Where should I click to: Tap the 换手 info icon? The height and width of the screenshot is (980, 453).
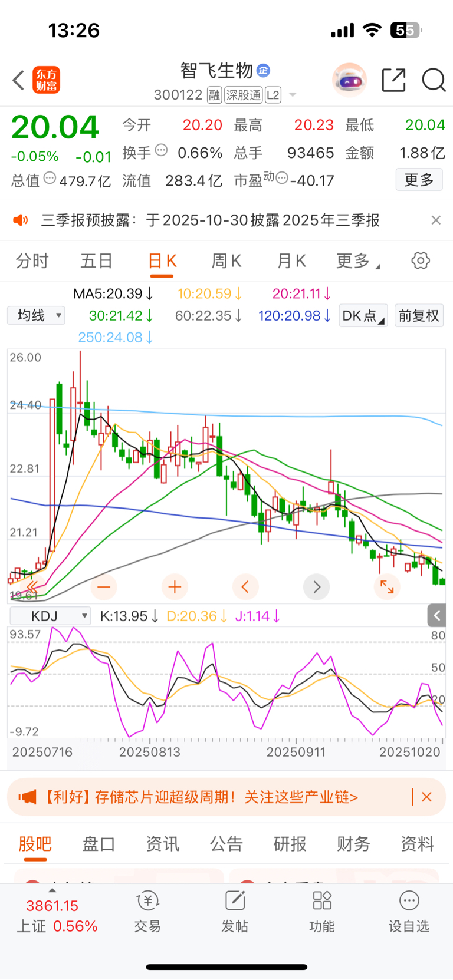pos(161,150)
